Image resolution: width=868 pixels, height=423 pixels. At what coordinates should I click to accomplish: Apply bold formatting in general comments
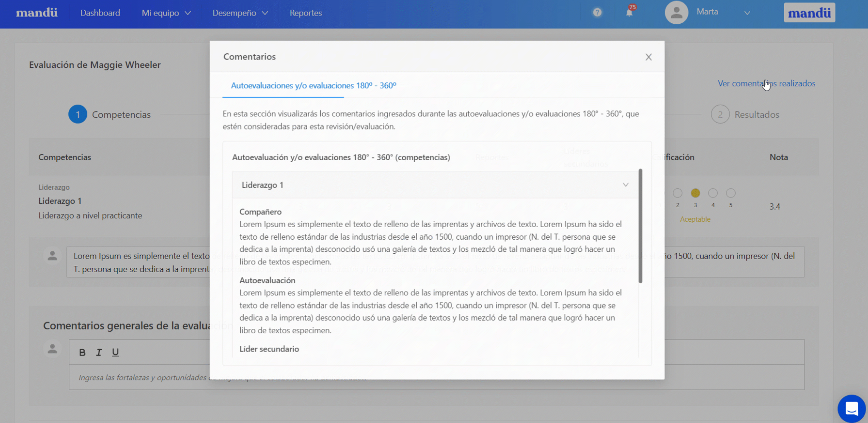(x=82, y=353)
